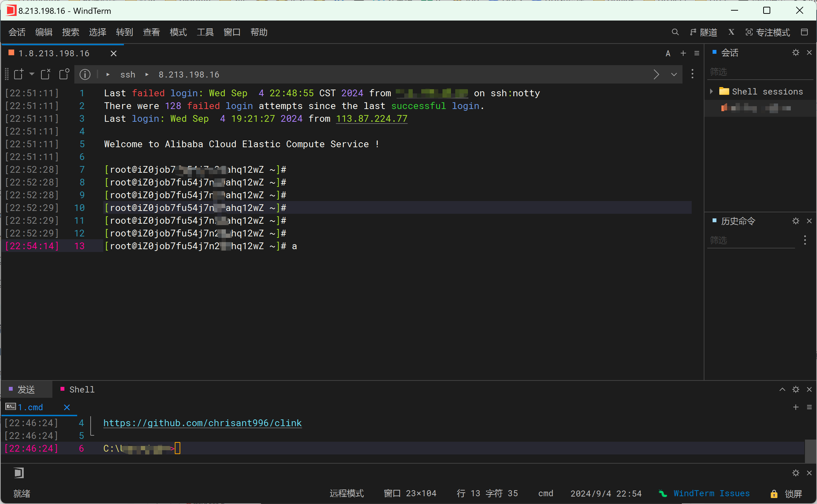Expand the address bar dropdown chevron
This screenshot has width=817, height=504.
[x=674, y=74]
